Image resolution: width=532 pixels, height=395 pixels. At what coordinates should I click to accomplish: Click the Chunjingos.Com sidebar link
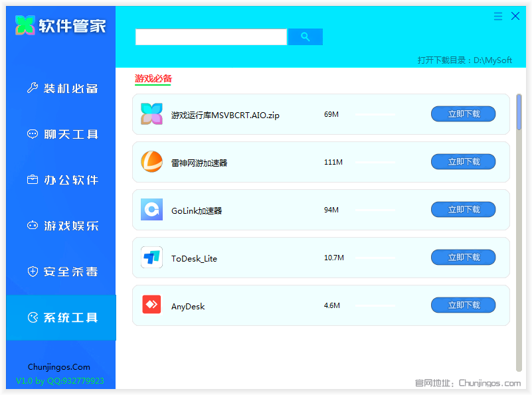click(x=59, y=367)
